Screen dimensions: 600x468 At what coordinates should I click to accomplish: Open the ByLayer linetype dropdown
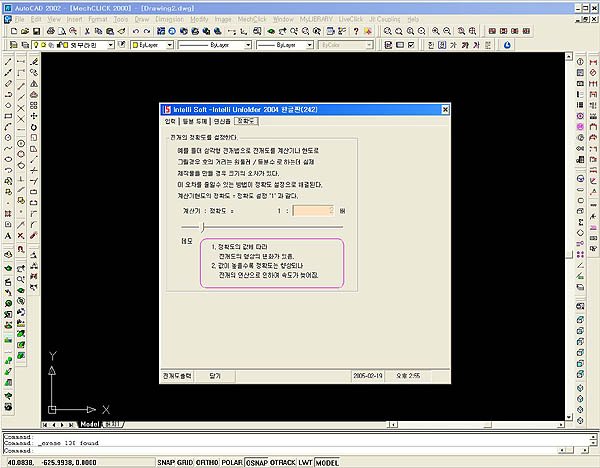pyautogui.click(x=248, y=45)
